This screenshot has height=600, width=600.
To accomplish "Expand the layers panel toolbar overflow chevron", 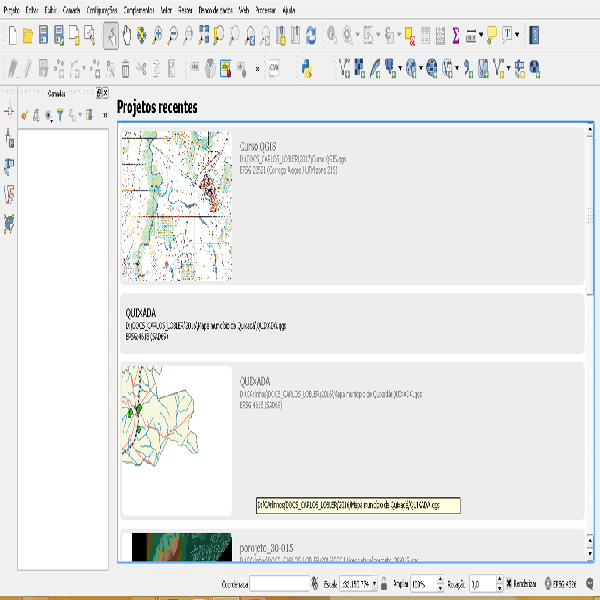I will pos(105,115).
